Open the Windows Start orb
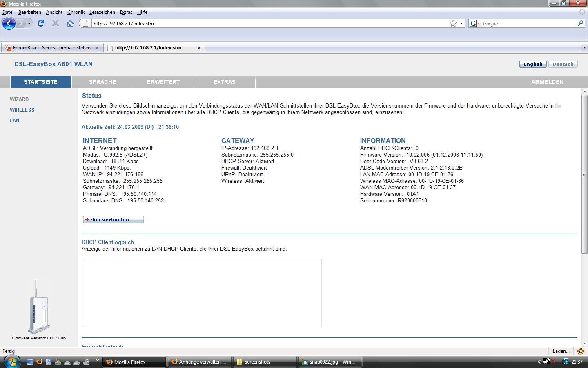Image resolution: width=588 pixels, height=368 pixels. coord(11,361)
